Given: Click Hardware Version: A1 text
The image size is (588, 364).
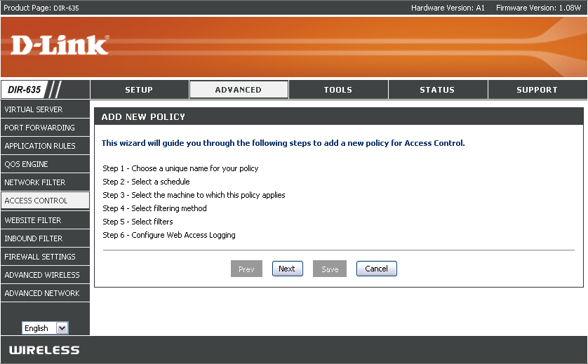Looking at the screenshot, I should [448, 8].
